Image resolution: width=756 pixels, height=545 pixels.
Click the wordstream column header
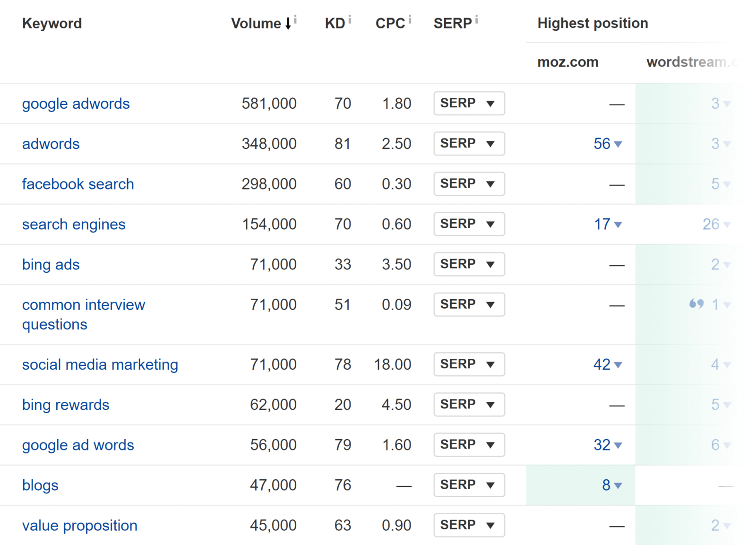point(691,62)
